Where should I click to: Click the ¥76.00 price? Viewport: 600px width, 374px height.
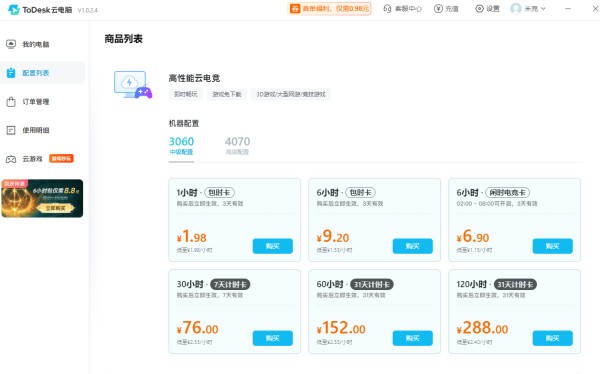[197, 328]
